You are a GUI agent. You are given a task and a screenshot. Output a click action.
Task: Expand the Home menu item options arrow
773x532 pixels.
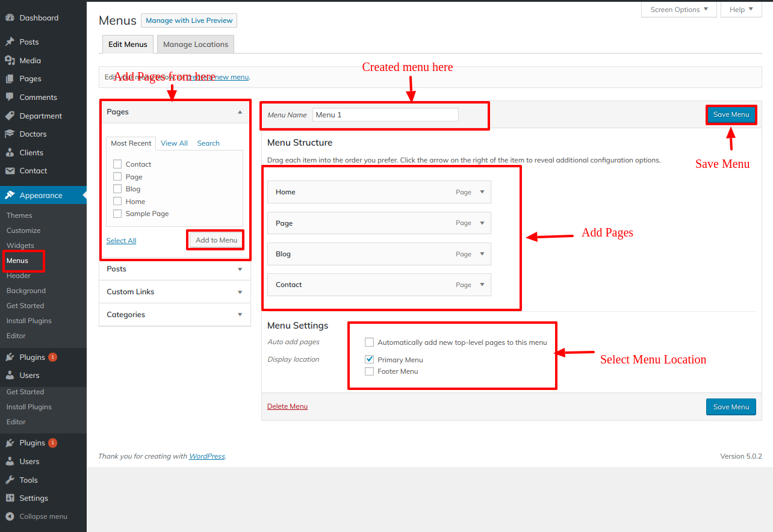[482, 192]
